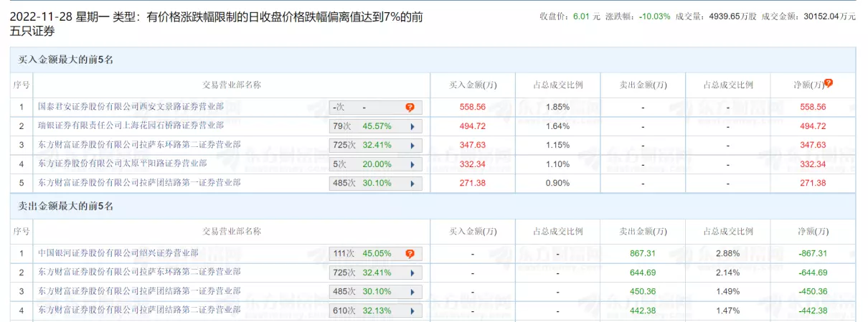Open 东方财富拉萨团结路第二证券营业部 link
The height and width of the screenshot is (322, 868).
pyautogui.click(x=139, y=311)
